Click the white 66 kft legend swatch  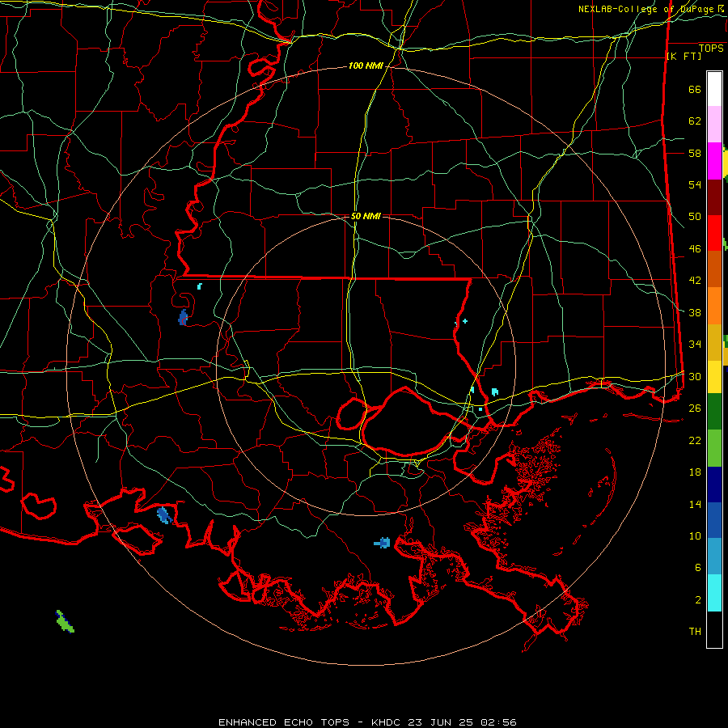tap(714, 89)
